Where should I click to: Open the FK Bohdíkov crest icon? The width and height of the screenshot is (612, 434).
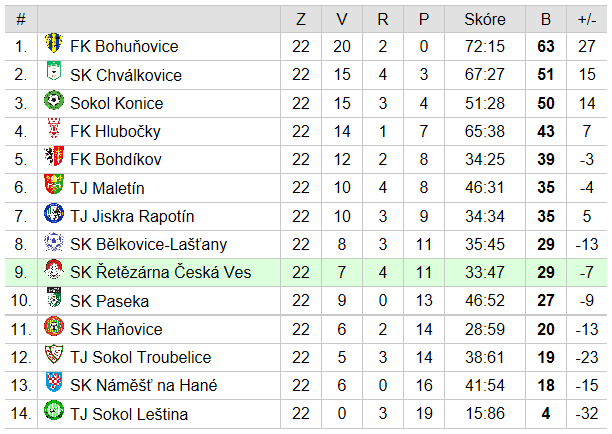(54, 156)
